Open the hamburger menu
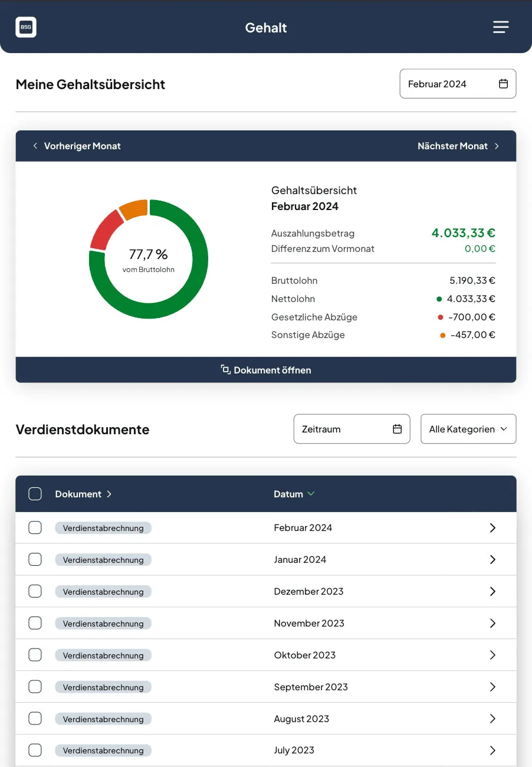Viewport: 532px width, 767px height. pos(501,27)
